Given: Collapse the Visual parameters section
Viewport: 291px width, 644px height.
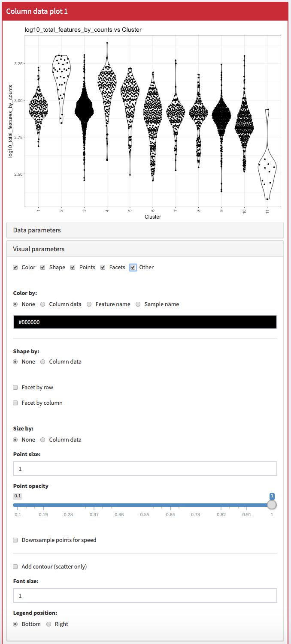Looking at the screenshot, I should [39, 249].
